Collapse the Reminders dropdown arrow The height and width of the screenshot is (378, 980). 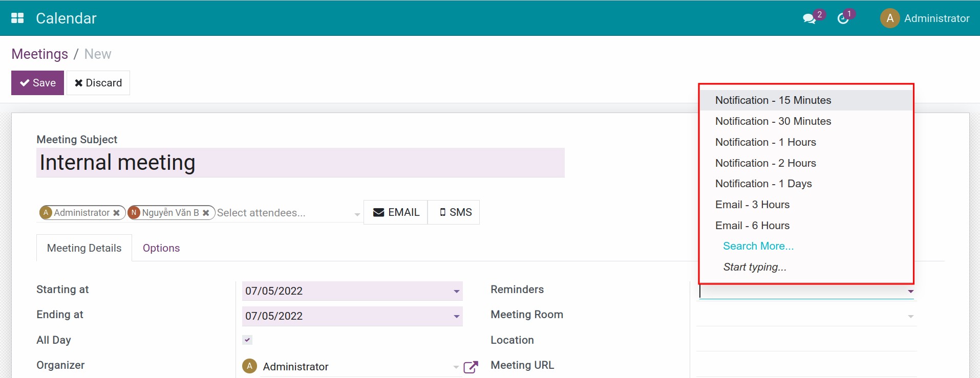(910, 292)
